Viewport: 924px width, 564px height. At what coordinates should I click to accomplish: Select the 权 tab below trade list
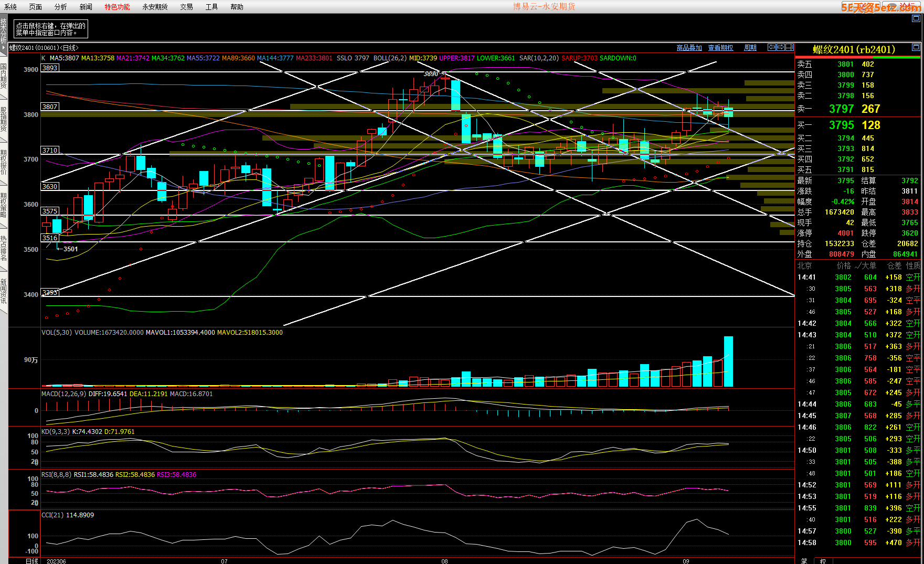pyautogui.click(x=823, y=561)
